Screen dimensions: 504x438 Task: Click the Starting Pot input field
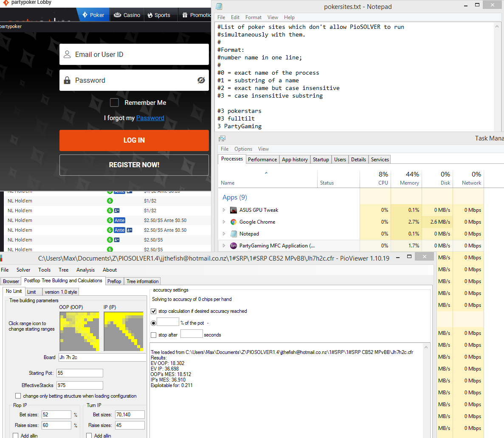click(x=80, y=373)
